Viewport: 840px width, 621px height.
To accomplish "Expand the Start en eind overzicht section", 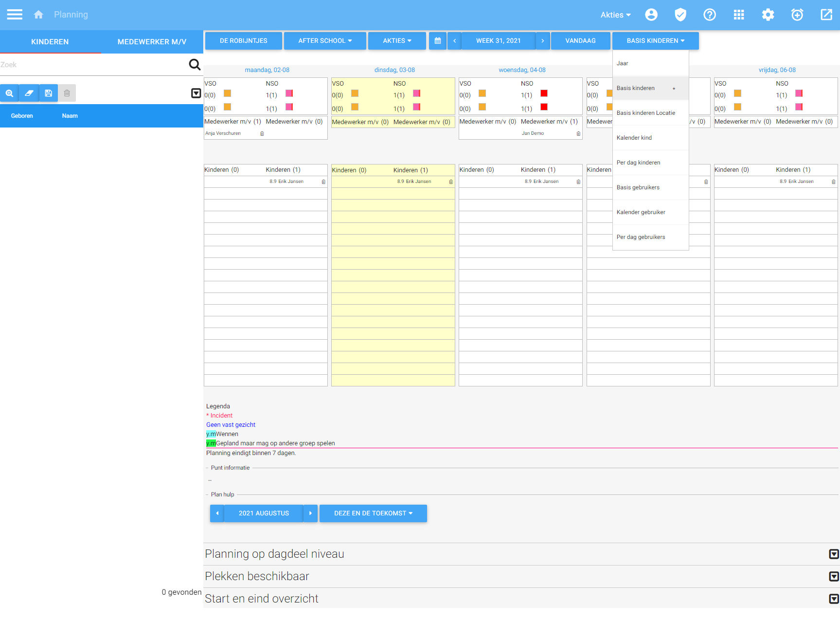I will coord(833,599).
